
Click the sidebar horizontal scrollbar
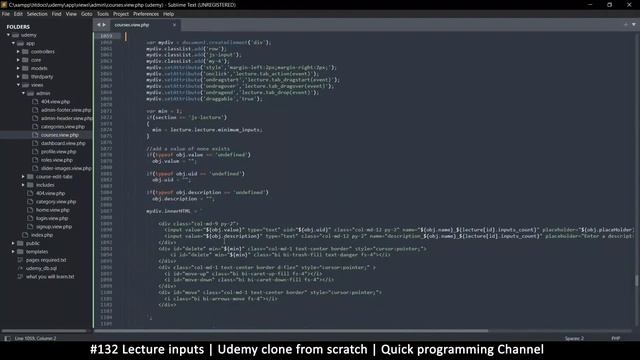tap(44, 331)
